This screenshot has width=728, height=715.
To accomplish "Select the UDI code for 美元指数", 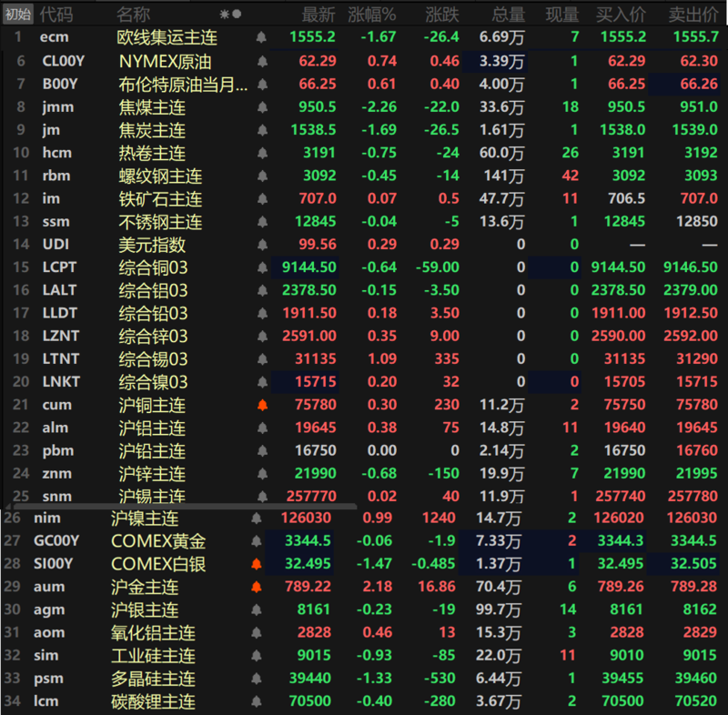I will tap(56, 245).
